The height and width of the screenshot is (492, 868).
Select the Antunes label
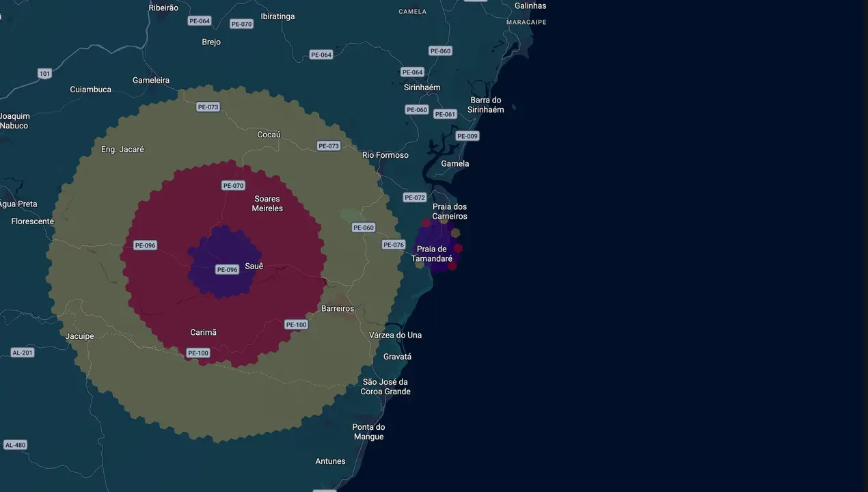330,461
